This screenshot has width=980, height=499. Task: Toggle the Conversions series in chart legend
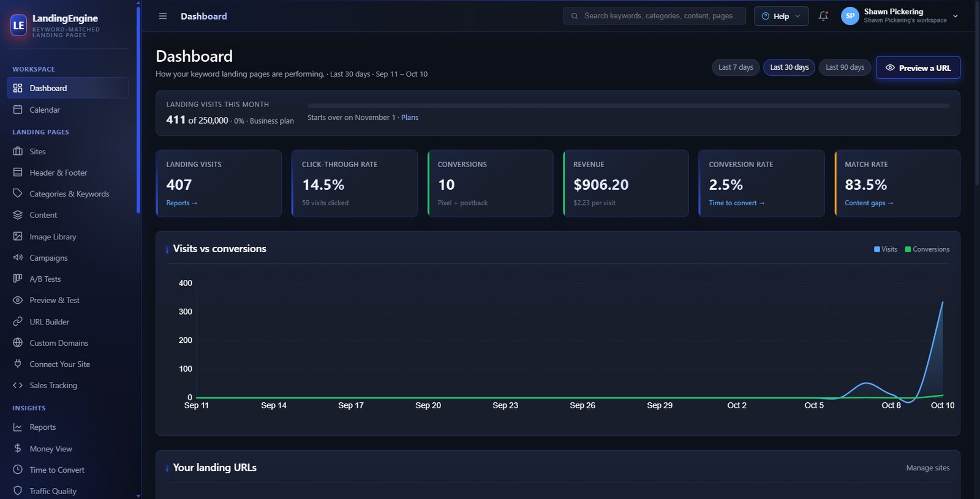927,249
